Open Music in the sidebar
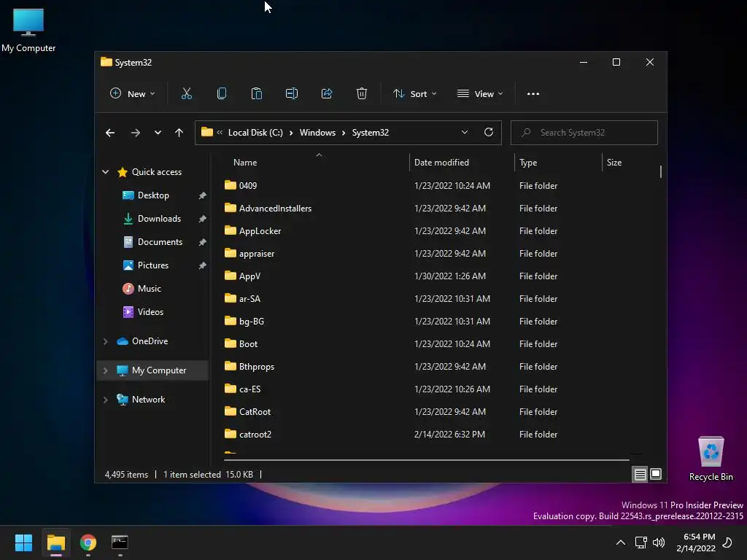Image resolution: width=747 pixels, height=560 pixels. 149,289
